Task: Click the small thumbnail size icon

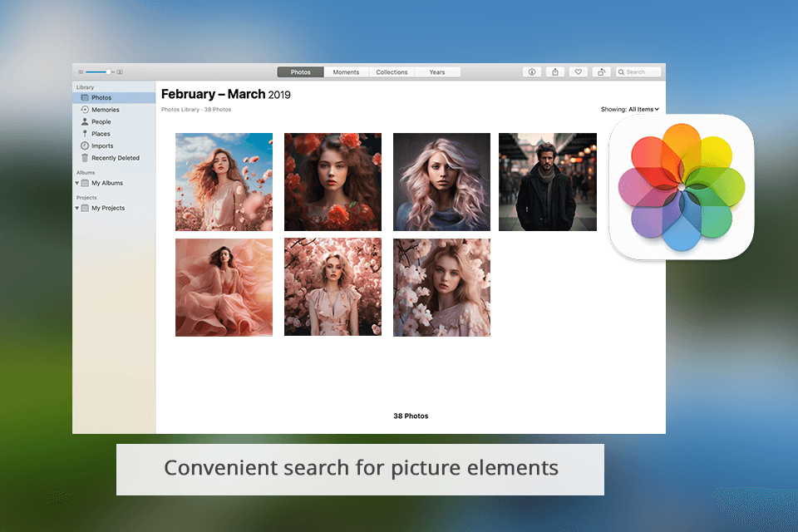Action: click(x=81, y=71)
